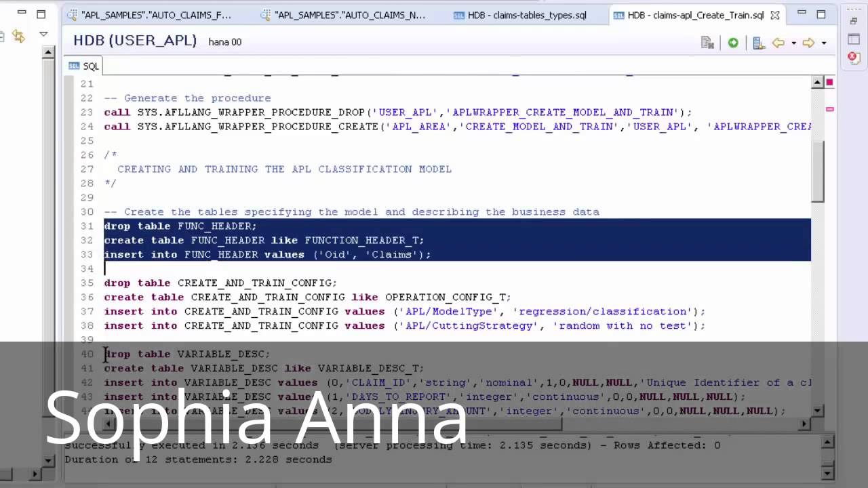Click 'create table FUNC_HEADER like' line
The width and height of the screenshot is (868, 488).
click(x=264, y=241)
